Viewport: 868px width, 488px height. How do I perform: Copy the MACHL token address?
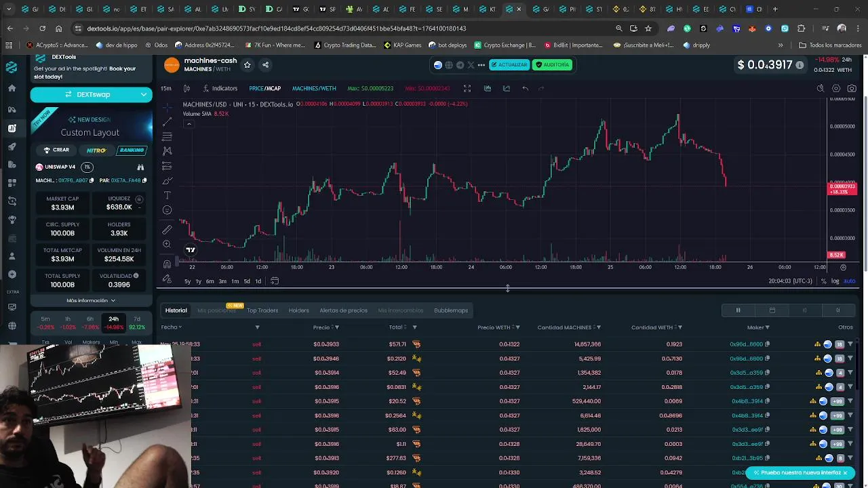[91, 180]
